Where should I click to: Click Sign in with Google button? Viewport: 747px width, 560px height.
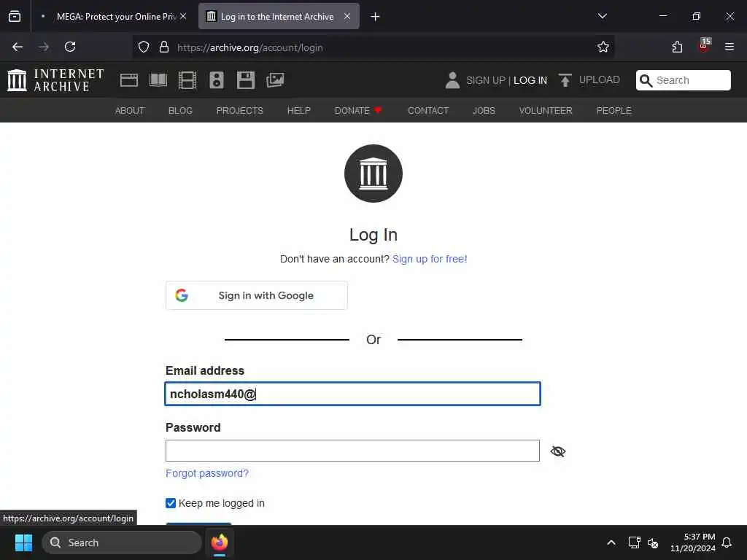pos(257,295)
